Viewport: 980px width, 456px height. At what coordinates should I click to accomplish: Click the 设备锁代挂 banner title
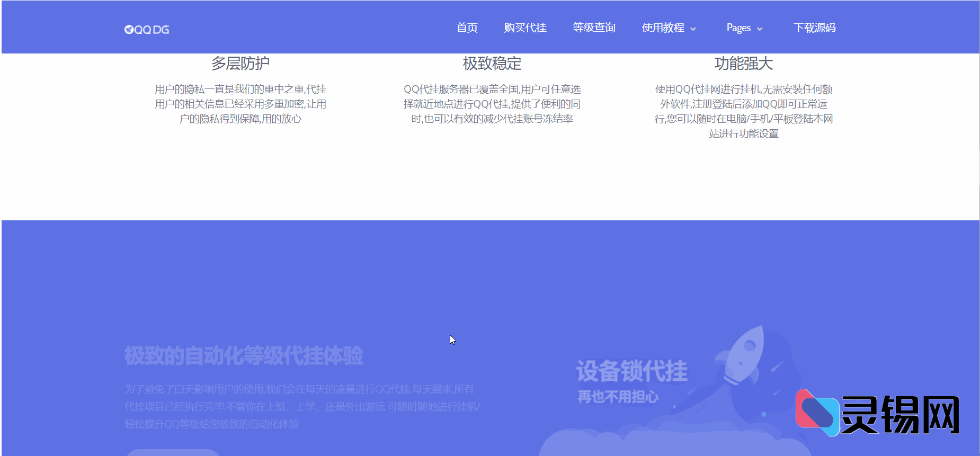632,371
